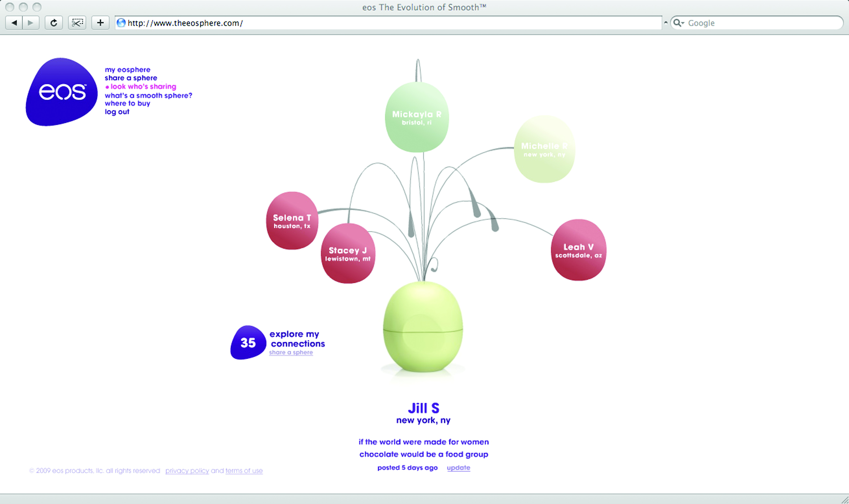
Task: Open Mickayla R's green sphere
Action: (417, 117)
